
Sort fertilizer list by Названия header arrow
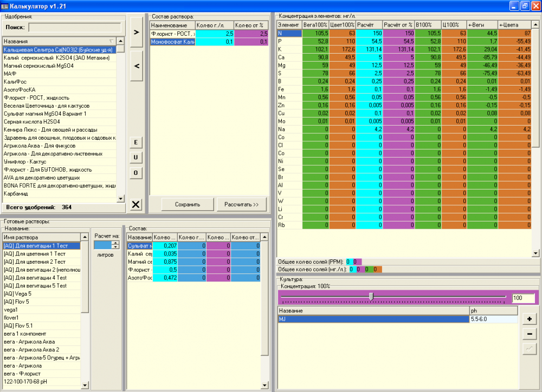pos(111,41)
